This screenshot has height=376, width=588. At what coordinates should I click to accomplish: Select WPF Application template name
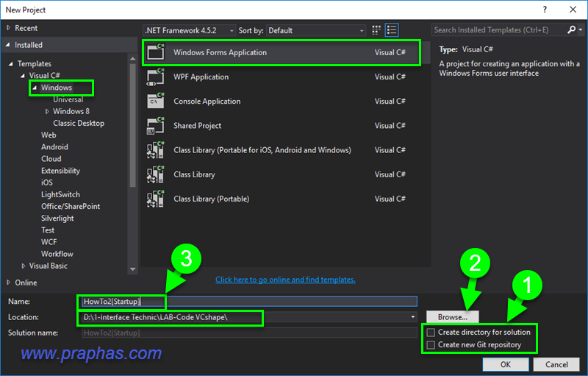click(x=201, y=77)
